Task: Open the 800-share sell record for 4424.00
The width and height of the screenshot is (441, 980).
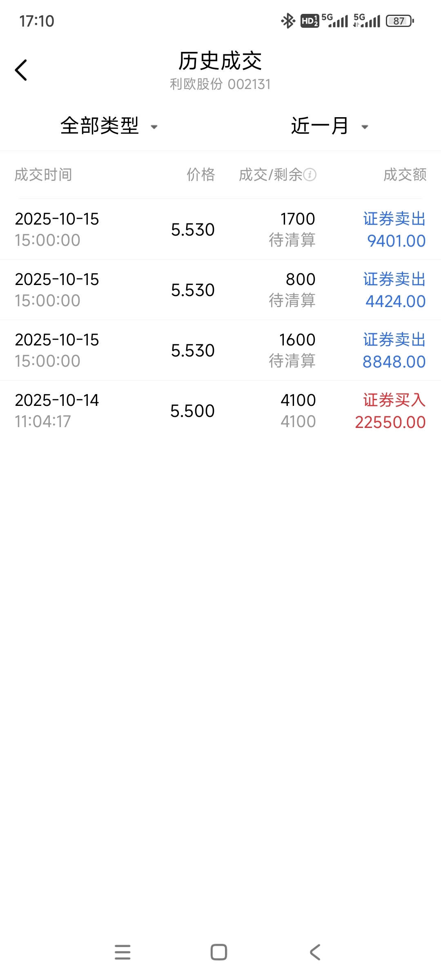Action: (x=220, y=290)
